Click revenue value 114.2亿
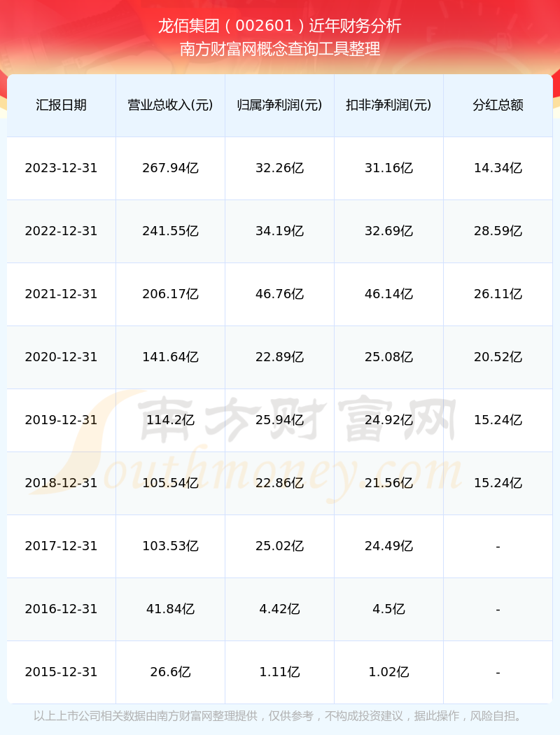The width and height of the screenshot is (560, 735). [x=171, y=420]
